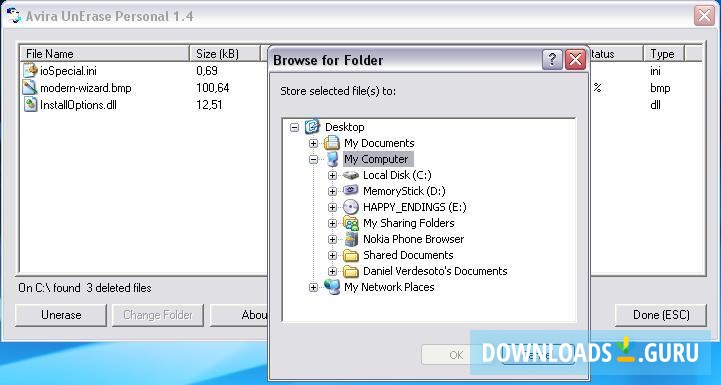Click the My Documents folder icon
This screenshot has width=721, height=385.
pyautogui.click(x=332, y=143)
